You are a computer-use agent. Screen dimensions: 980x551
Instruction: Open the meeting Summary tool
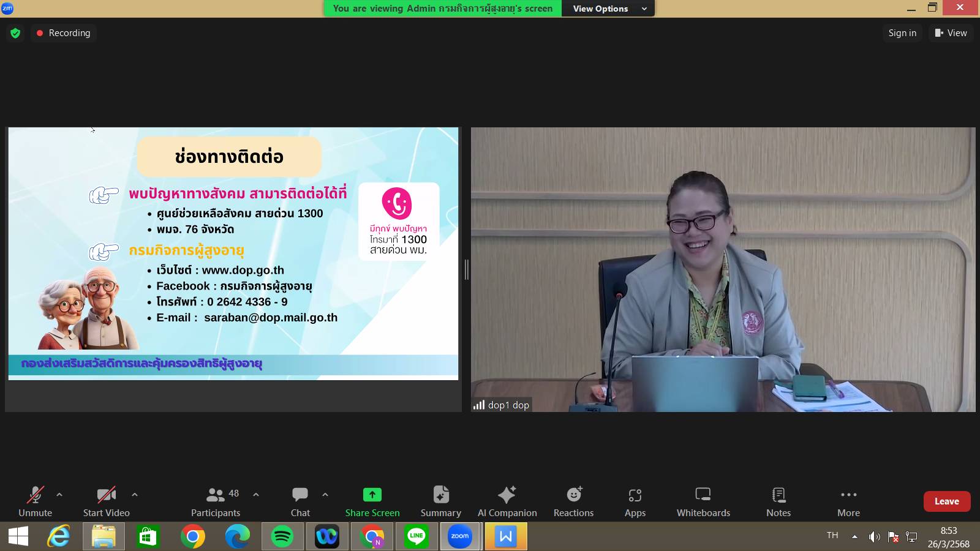click(440, 501)
